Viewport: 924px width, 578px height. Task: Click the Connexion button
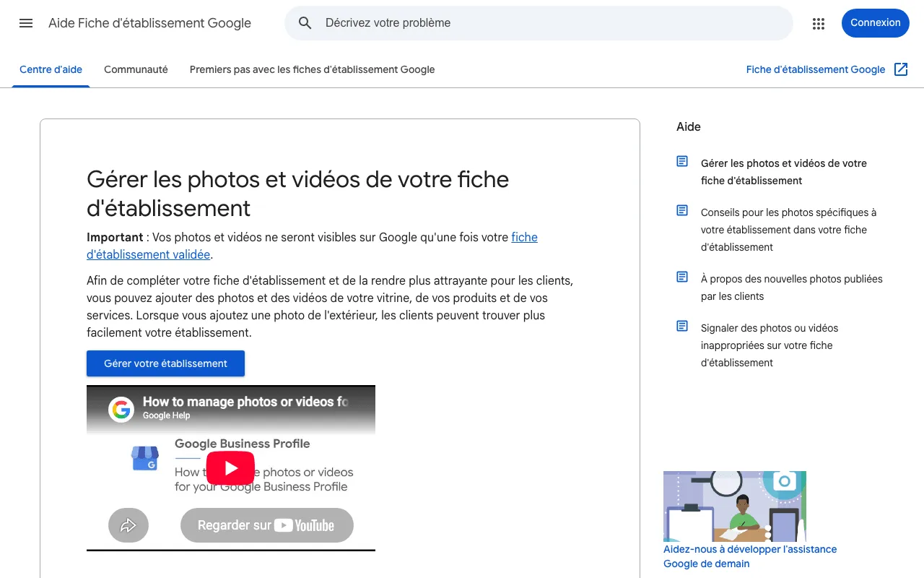[876, 23]
